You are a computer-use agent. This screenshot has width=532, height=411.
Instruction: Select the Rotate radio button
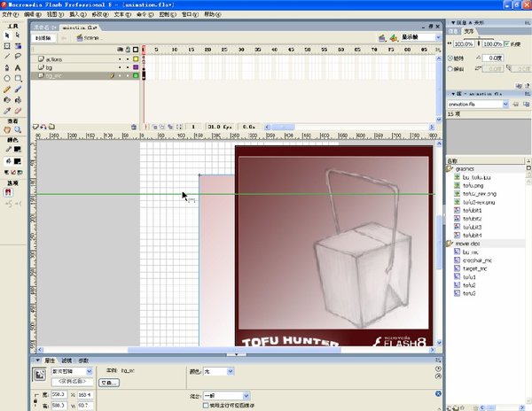pos(450,58)
